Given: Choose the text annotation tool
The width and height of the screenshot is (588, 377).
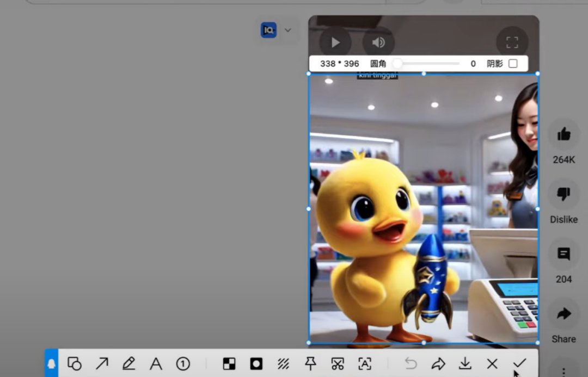Looking at the screenshot, I should coord(156,363).
